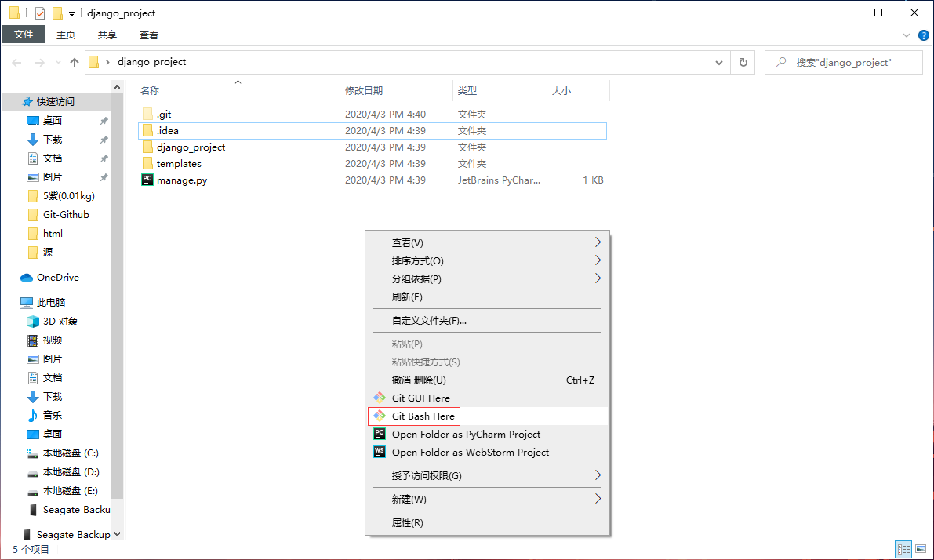Choose 刷新(E) from context menu
Viewport: 934px width, 560px height.
click(x=487, y=296)
